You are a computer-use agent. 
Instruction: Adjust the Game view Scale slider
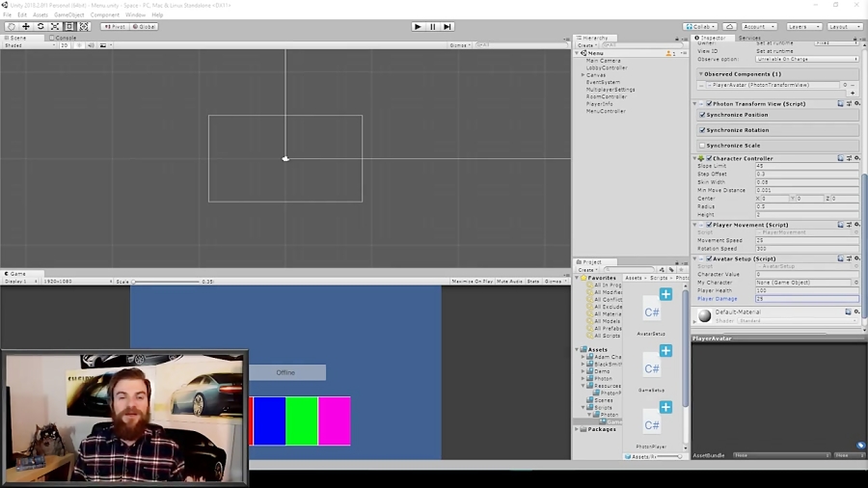(166, 282)
